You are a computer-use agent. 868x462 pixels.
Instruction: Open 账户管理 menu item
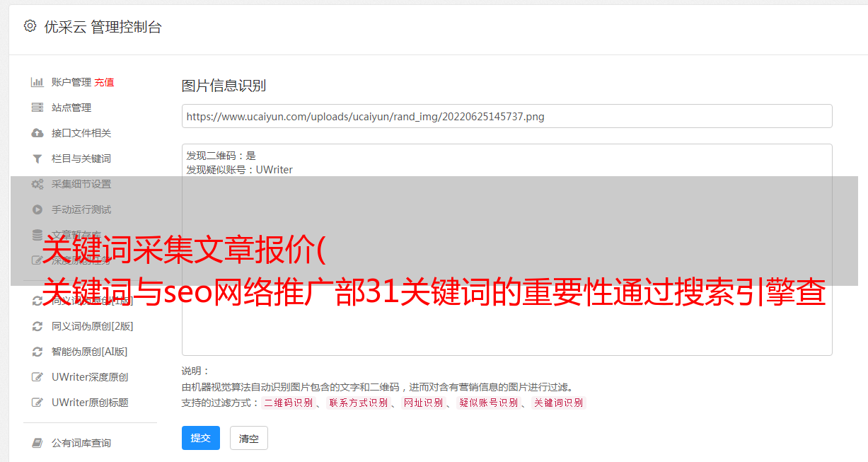tap(71, 82)
